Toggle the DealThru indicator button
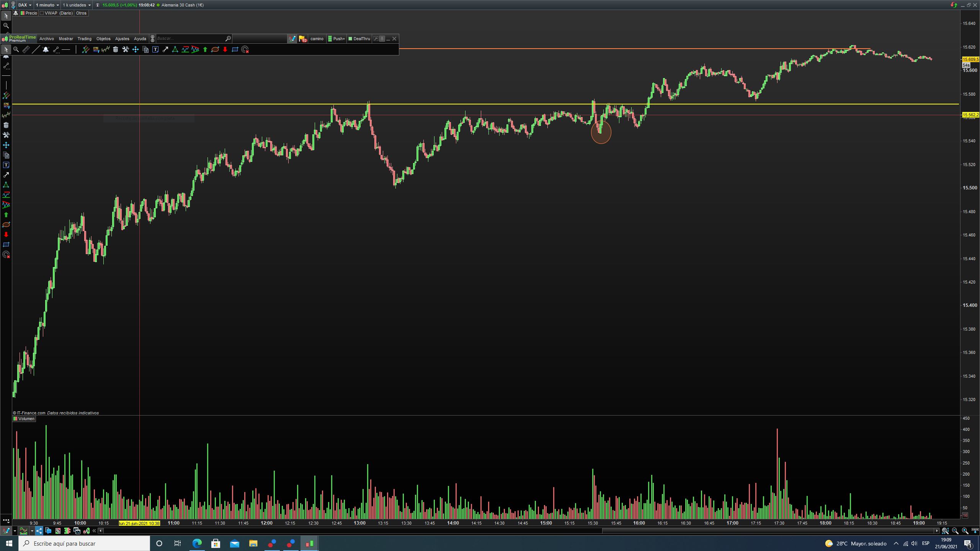The image size is (980, 551). (x=359, y=39)
